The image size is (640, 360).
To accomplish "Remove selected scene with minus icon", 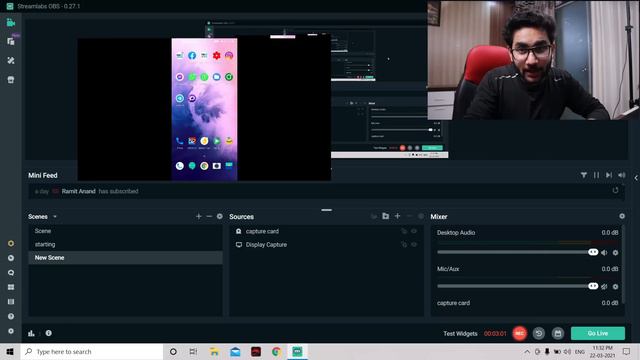I will pos(209,216).
